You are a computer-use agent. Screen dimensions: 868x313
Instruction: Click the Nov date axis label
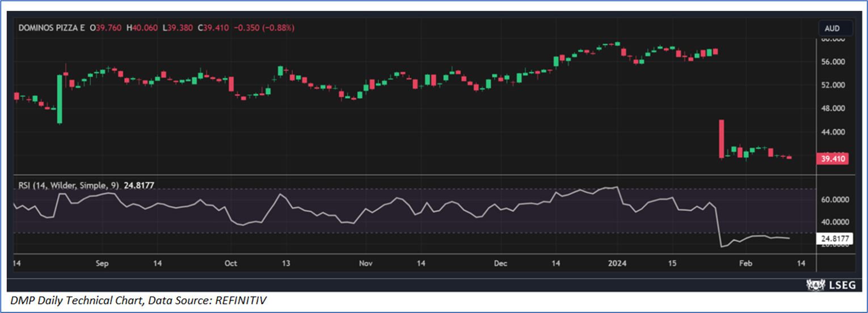point(366,264)
